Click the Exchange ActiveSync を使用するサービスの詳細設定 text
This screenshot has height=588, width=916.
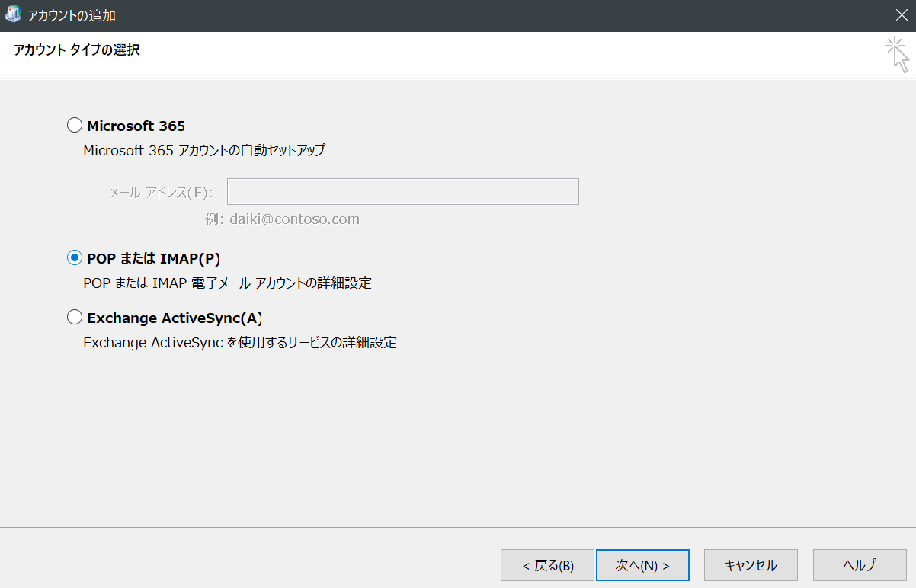tap(240, 343)
